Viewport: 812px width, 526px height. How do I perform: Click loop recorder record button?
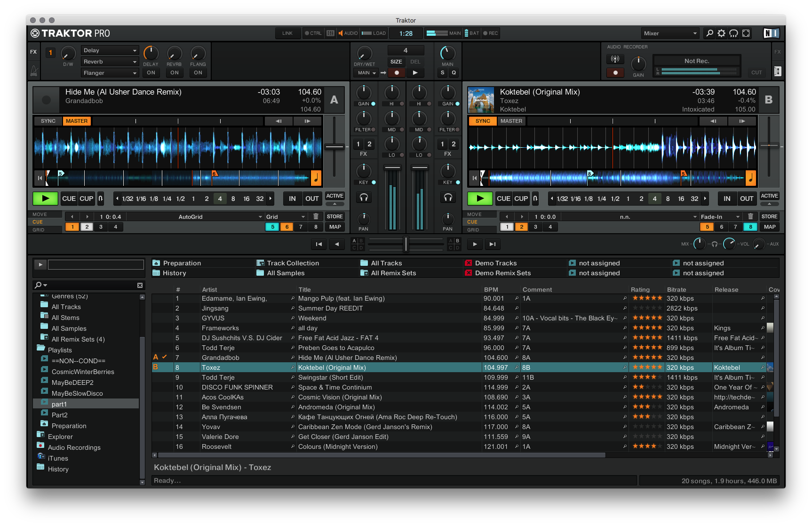[397, 72]
